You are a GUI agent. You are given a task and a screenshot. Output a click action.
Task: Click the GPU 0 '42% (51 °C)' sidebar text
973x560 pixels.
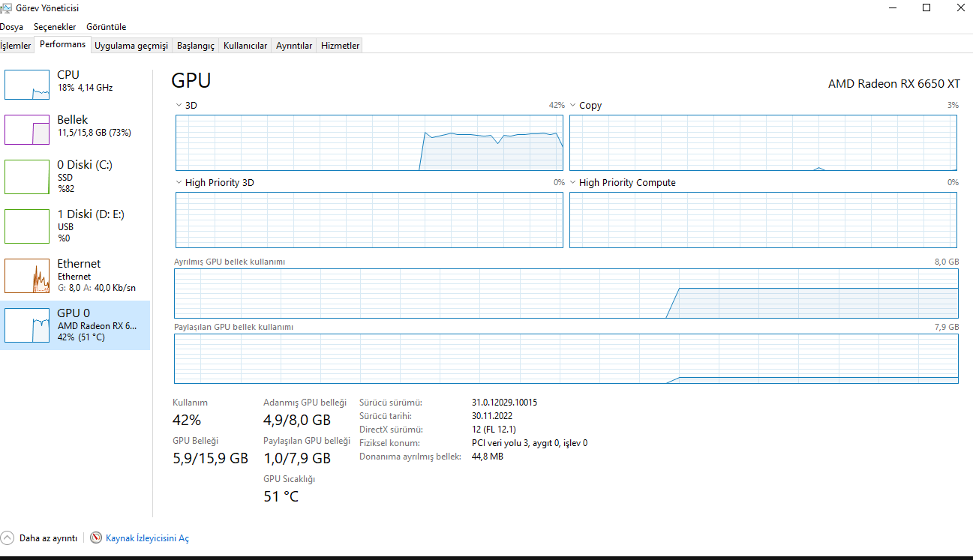(x=81, y=337)
